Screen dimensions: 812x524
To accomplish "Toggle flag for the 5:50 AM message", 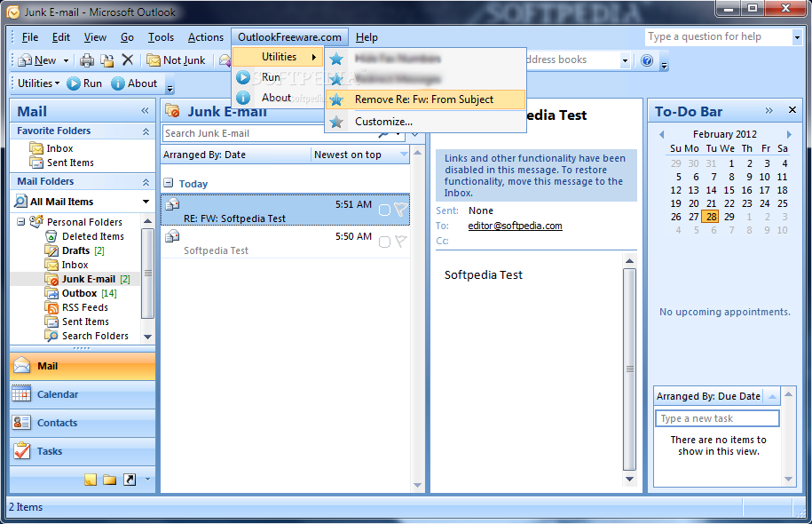I will point(400,242).
